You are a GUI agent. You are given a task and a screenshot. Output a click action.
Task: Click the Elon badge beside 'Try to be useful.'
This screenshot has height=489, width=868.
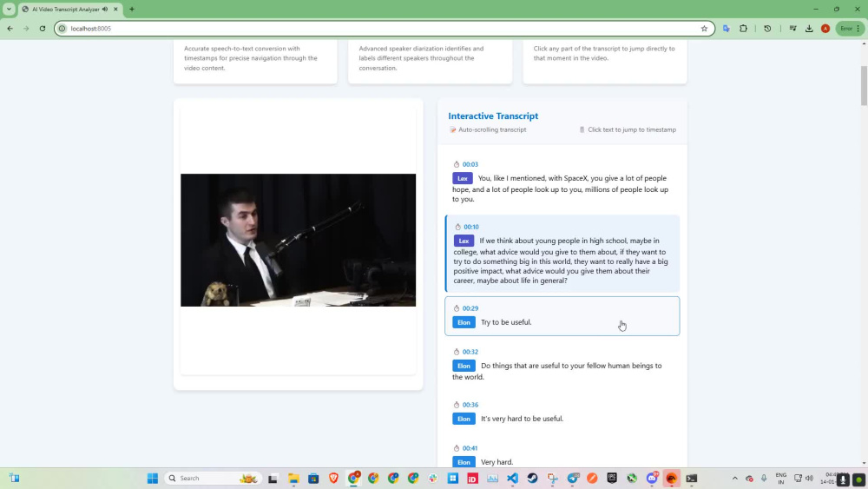[x=464, y=322]
